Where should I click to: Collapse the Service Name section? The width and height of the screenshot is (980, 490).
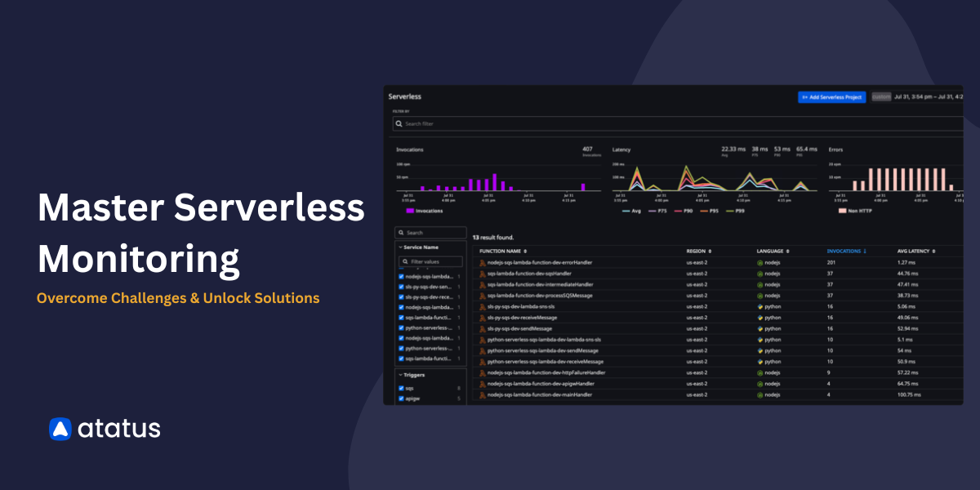coord(400,247)
